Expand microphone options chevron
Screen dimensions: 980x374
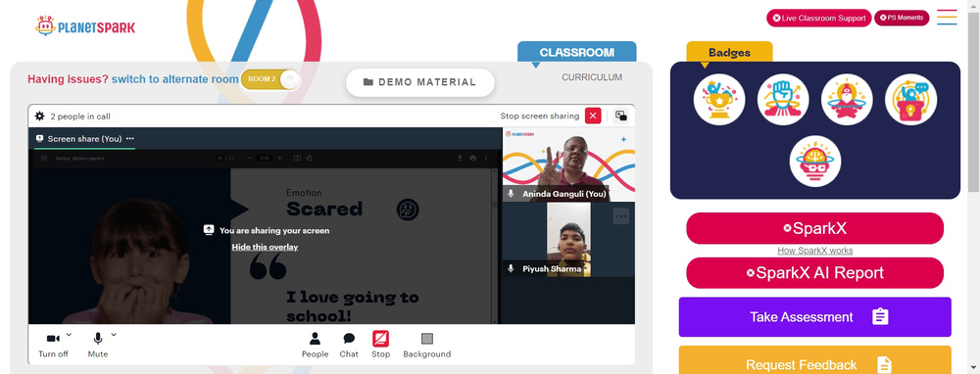coord(114,335)
